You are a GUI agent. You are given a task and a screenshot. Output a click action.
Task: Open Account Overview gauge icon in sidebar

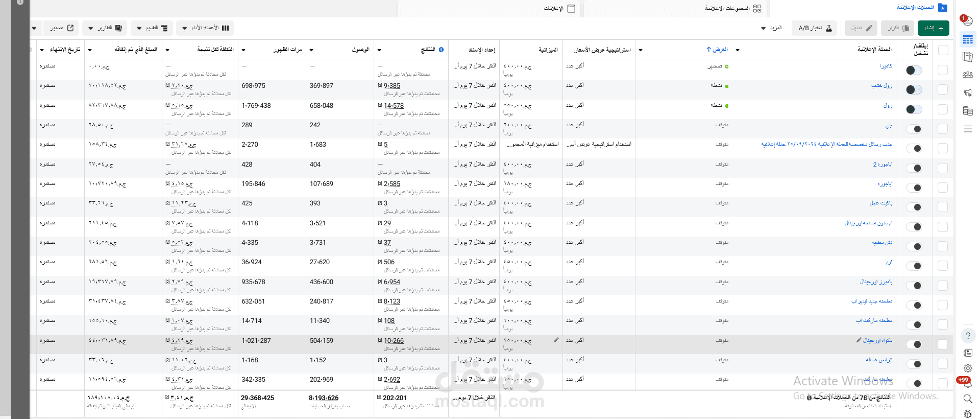pos(967,21)
